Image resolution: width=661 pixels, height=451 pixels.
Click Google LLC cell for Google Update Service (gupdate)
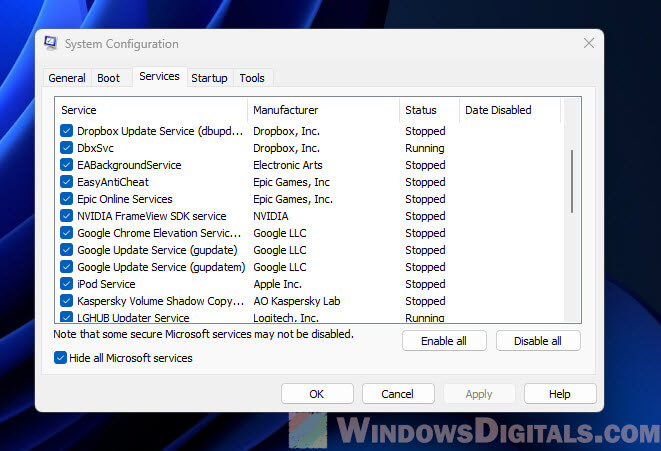(279, 250)
